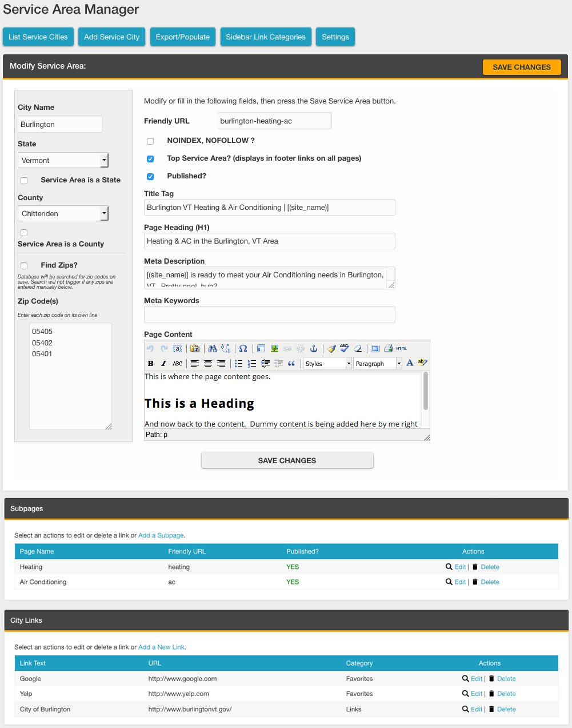The height and width of the screenshot is (728, 572).
Task: Click the find binoculars icon
Action: coord(212,348)
